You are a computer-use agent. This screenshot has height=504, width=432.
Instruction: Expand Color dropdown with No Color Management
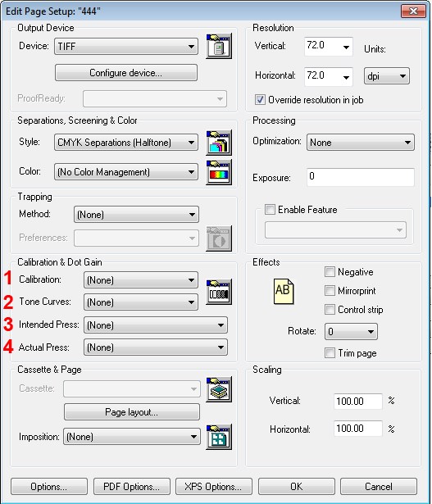click(126, 172)
